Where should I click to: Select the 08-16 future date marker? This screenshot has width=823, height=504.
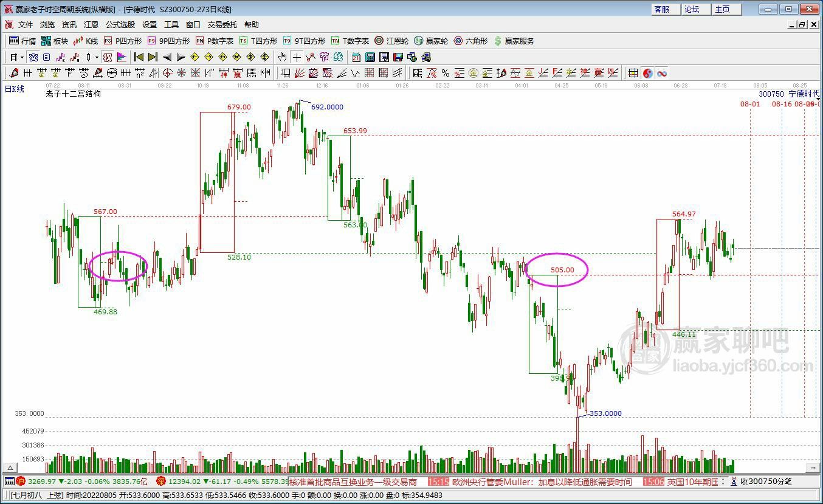point(782,104)
